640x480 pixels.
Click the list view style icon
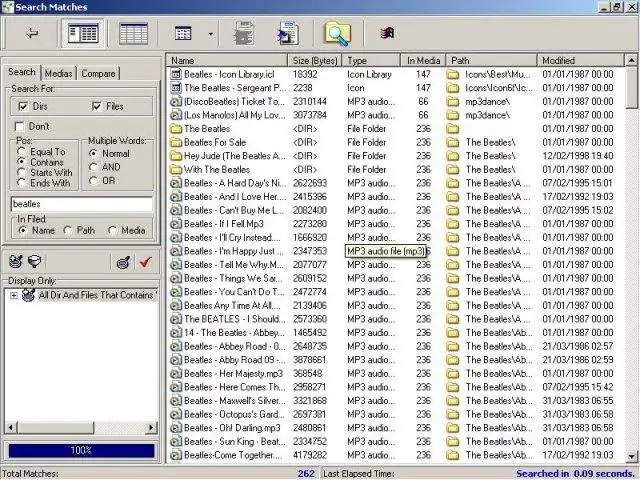tap(183, 33)
